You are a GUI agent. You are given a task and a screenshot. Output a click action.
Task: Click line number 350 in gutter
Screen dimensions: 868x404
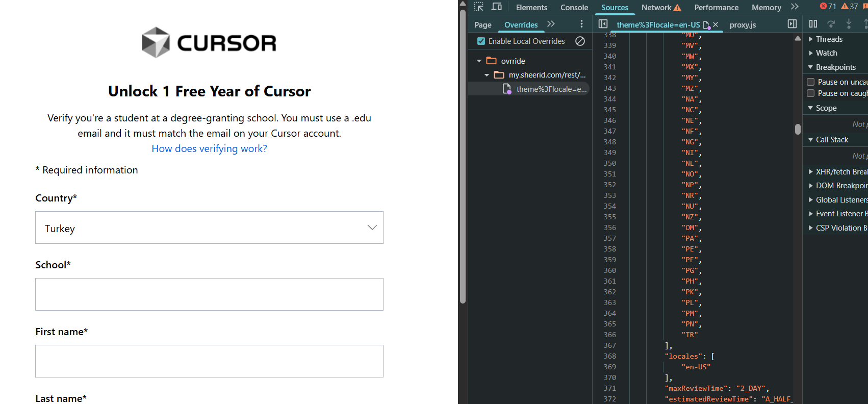[x=609, y=164]
